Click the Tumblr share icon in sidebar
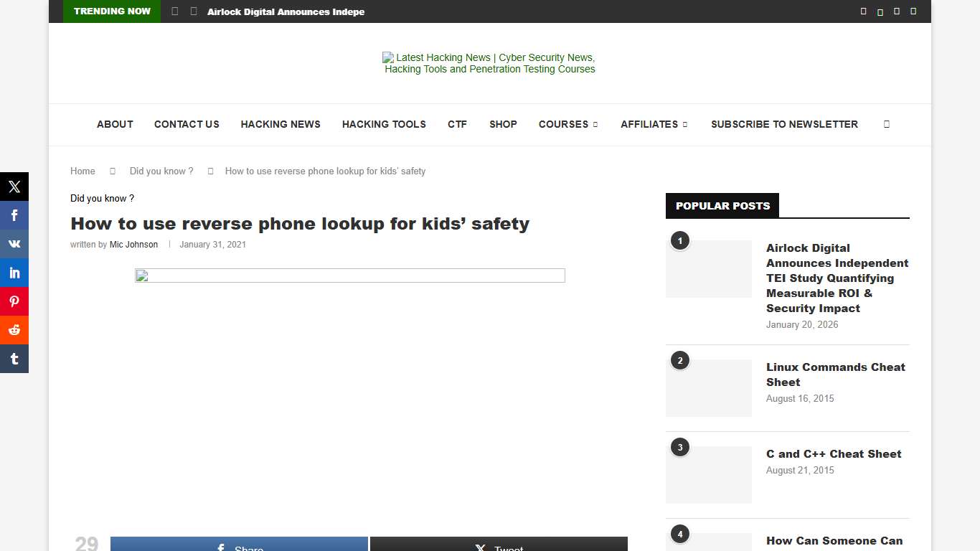980x551 pixels. (14, 359)
